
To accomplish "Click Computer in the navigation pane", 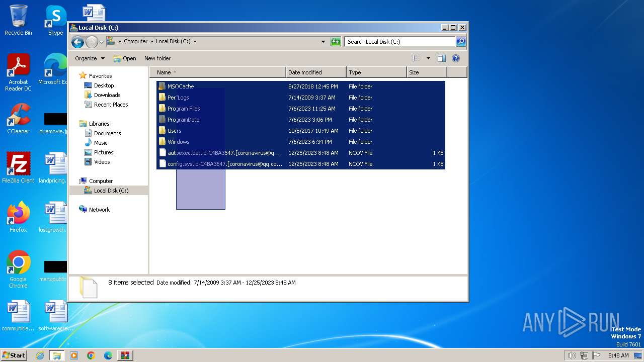I will coord(101,181).
